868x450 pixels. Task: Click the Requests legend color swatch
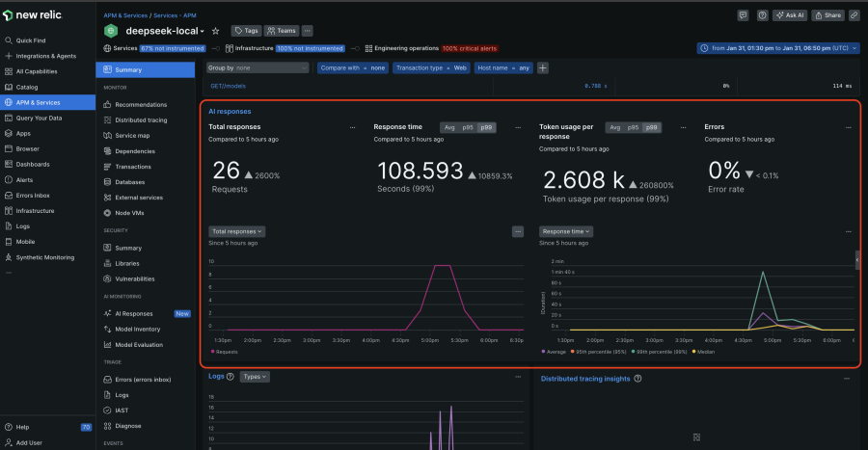(x=211, y=353)
